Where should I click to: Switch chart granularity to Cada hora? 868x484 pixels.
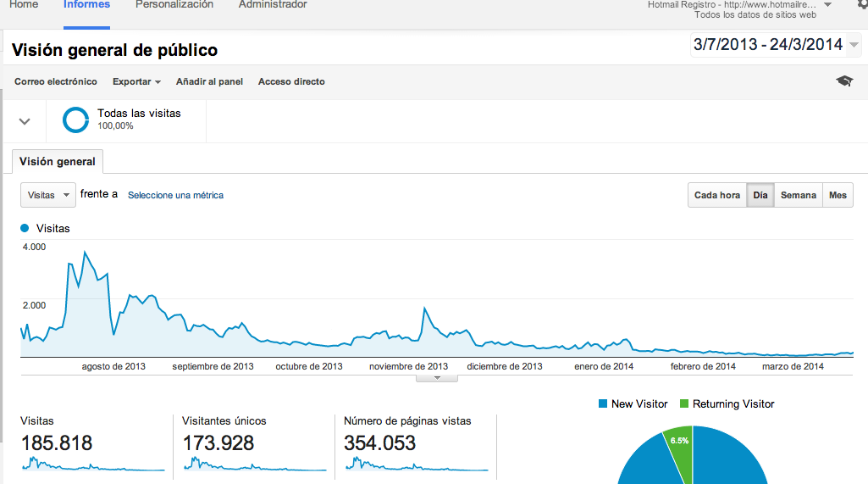[717, 195]
